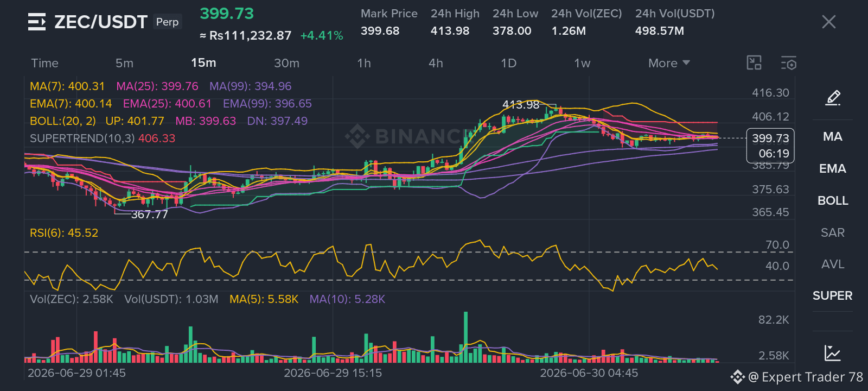Switch to the Time chart tab

44,64
